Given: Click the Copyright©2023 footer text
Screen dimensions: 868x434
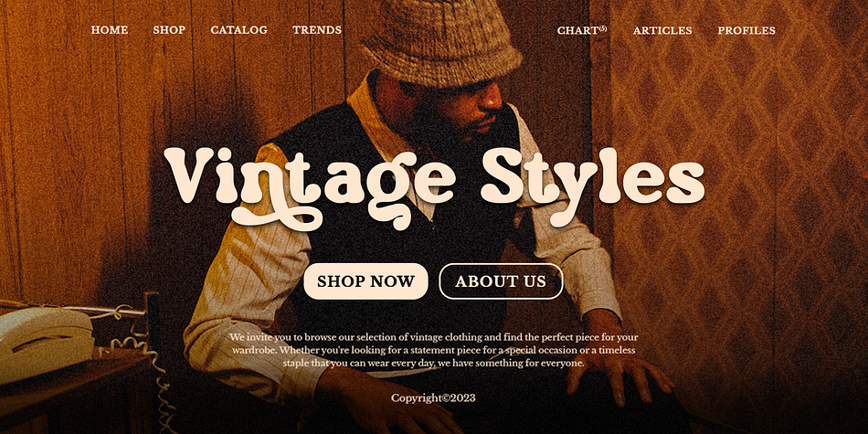Looking at the screenshot, I should [433, 397].
